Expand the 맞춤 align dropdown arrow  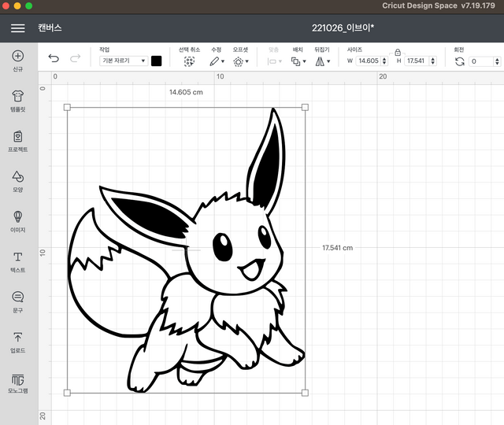coord(280,61)
